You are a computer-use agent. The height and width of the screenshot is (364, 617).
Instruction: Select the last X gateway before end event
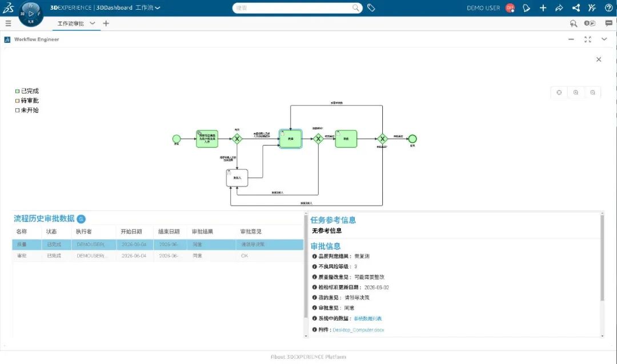click(382, 139)
